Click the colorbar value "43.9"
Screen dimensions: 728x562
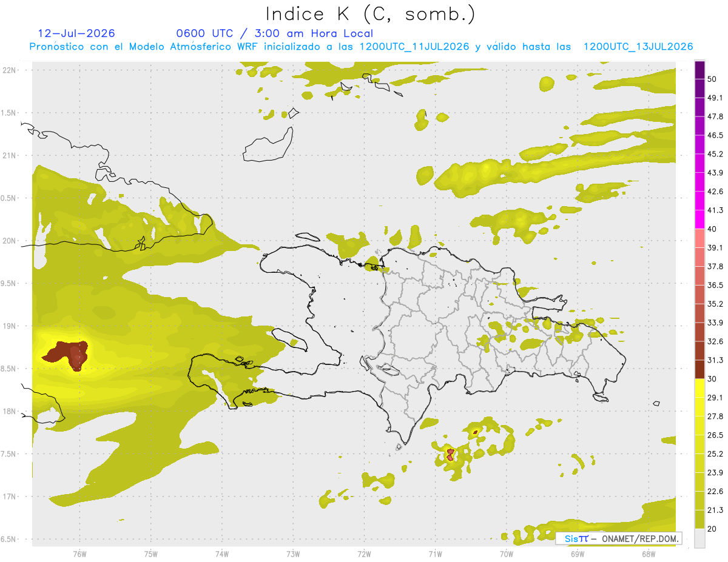point(715,173)
